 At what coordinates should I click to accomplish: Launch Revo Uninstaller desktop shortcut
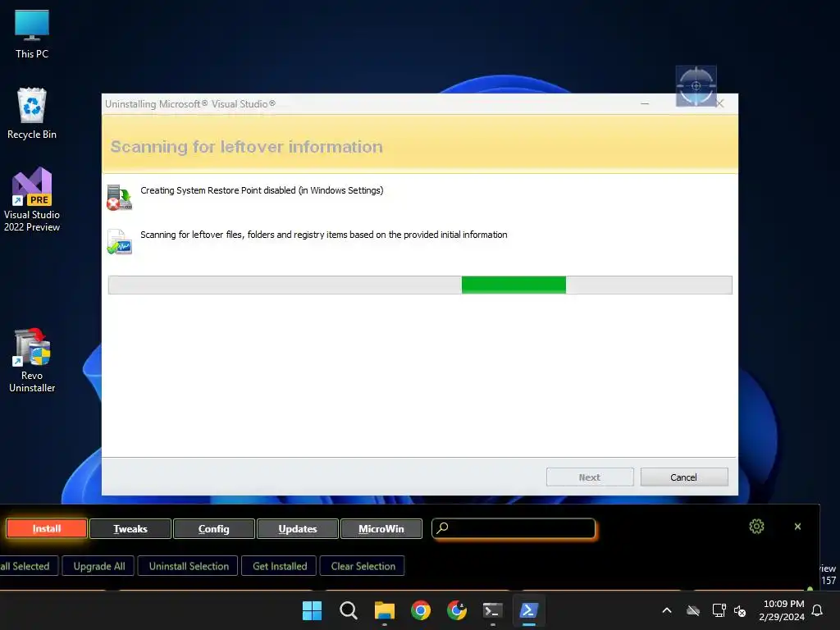coord(32,361)
